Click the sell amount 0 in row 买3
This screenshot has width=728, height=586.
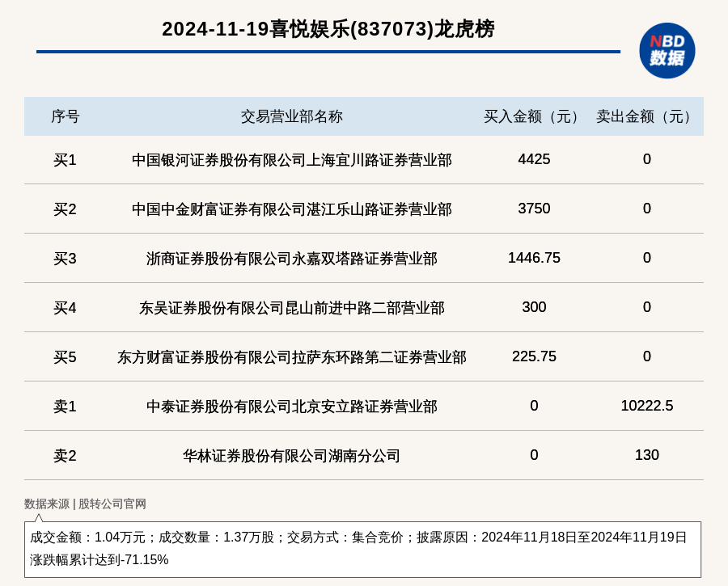pos(647,258)
